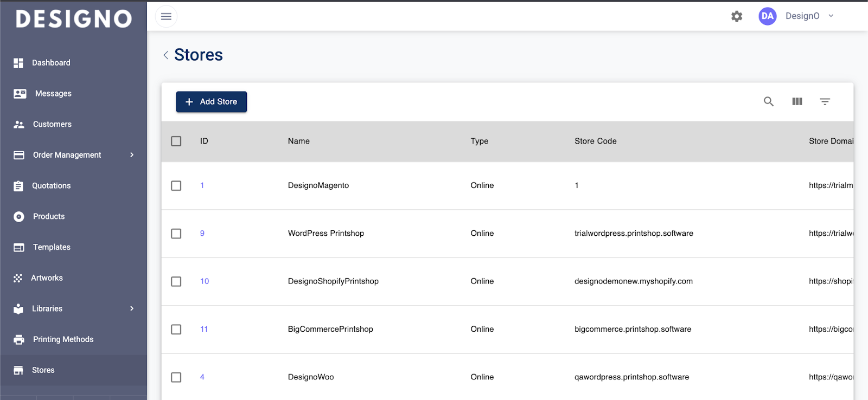Expand the Order Management submenu

point(131,155)
